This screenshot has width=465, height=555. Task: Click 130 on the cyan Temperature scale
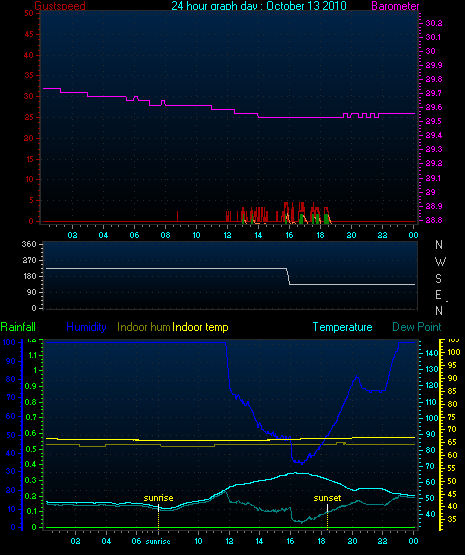point(431,369)
